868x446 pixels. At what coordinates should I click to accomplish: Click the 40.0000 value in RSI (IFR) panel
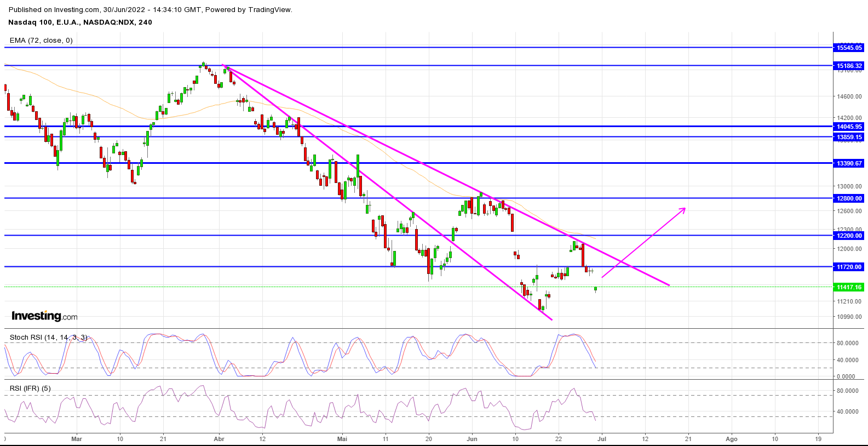coord(847,411)
